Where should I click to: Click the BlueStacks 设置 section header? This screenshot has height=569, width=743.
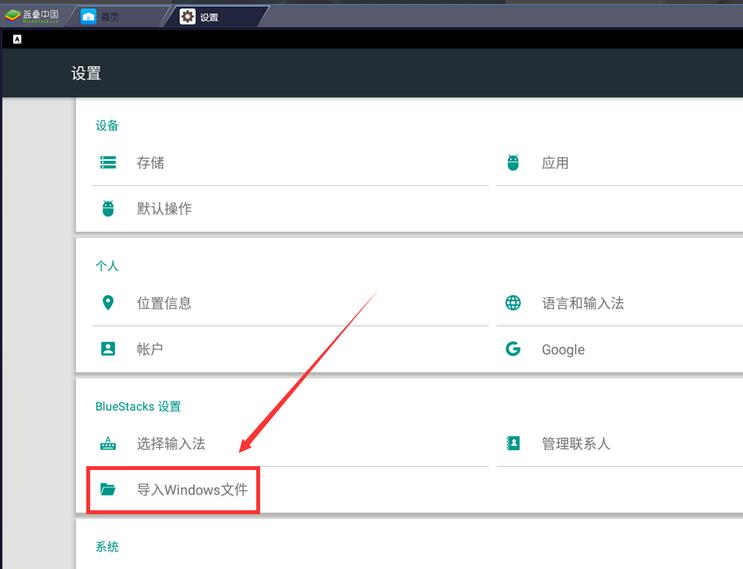[x=138, y=406]
